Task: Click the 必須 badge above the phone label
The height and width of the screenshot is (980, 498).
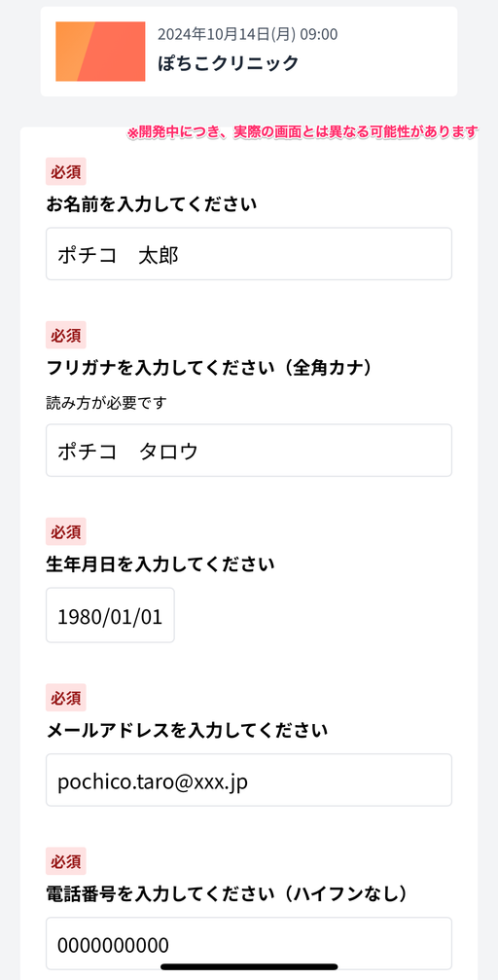Action: 65,860
